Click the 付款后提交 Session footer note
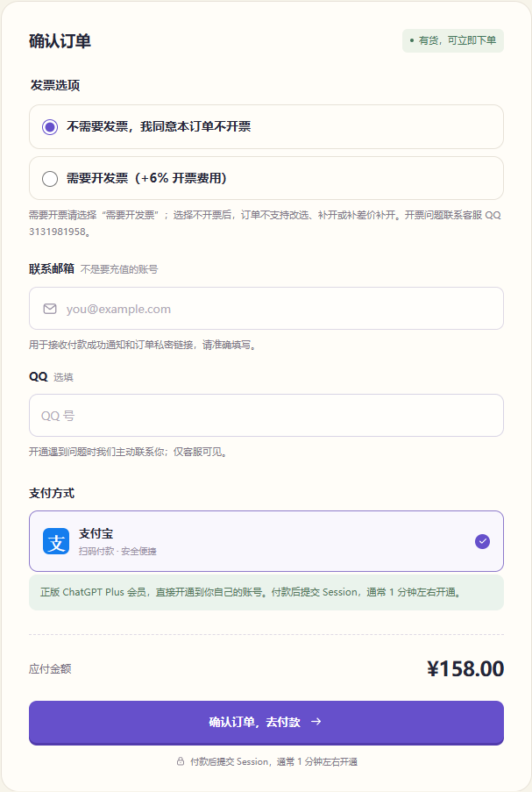This screenshot has width=532, height=792. 273,761
